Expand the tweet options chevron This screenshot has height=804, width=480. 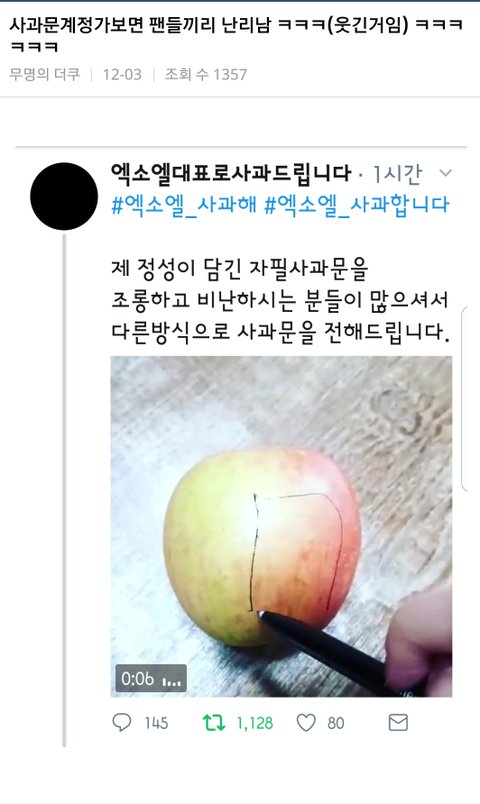click(x=446, y=173)
